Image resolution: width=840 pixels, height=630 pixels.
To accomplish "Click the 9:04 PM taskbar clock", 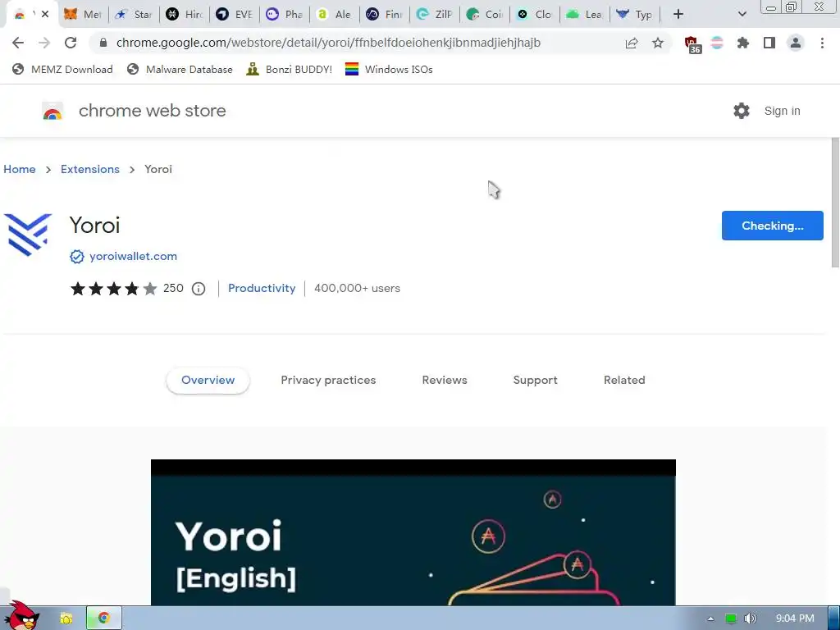I will click(x=795, y=619).
